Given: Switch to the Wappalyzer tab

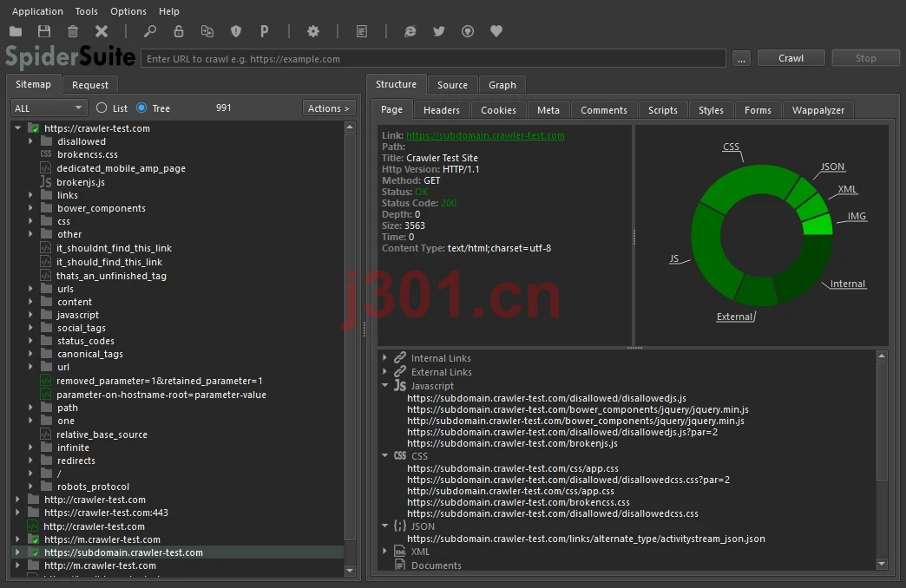Looking at the screenshot, I should click(817, 110).
